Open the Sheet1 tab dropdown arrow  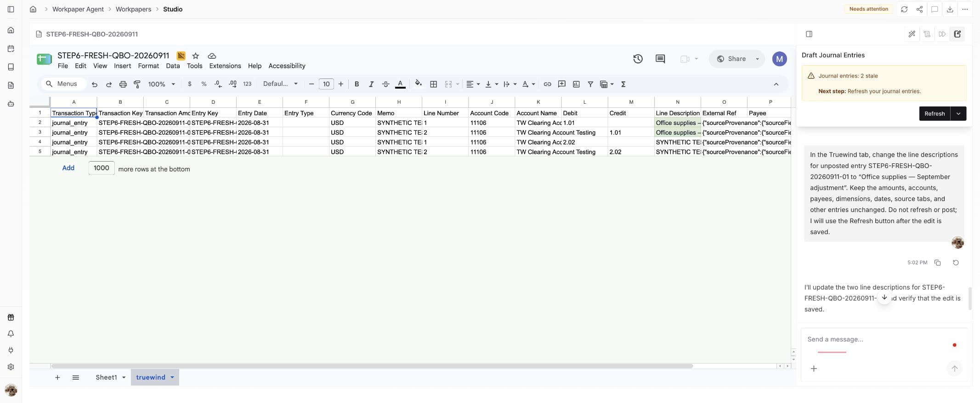coord(124,377)
